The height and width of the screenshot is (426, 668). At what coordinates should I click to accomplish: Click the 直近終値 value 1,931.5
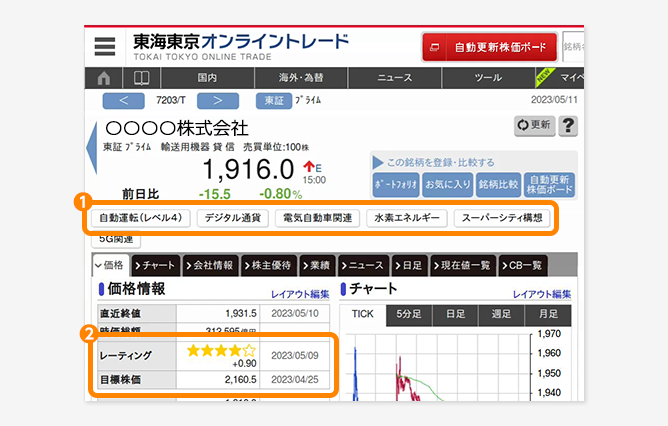[241, 314]
